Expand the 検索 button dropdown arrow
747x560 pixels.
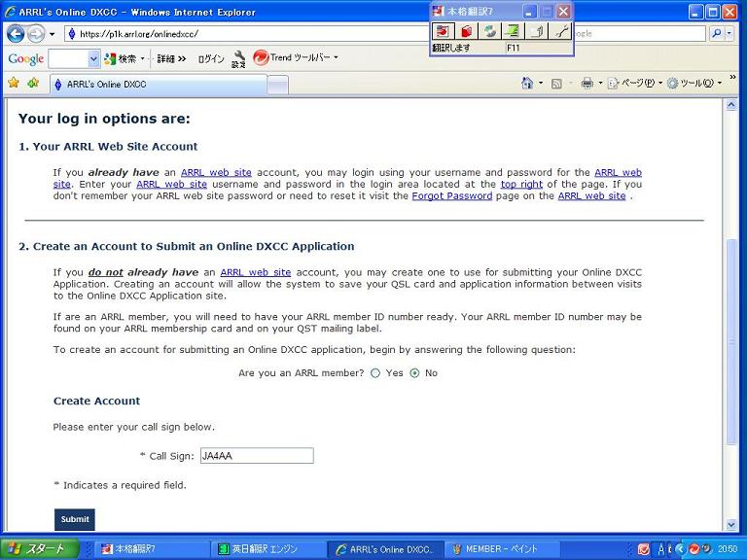pos(142,58)
